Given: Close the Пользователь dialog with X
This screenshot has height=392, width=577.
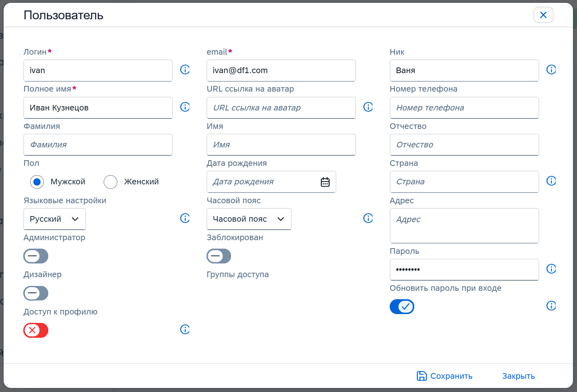Looking at the screenshot, I should pos(543,15).
